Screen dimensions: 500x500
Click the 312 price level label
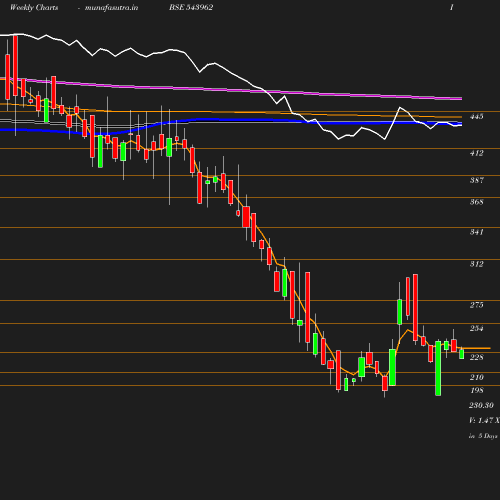[x=477, y=264]
